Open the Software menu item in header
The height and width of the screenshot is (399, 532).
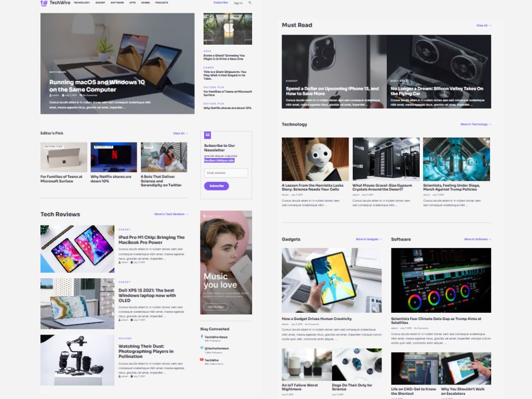pos(118,3)
